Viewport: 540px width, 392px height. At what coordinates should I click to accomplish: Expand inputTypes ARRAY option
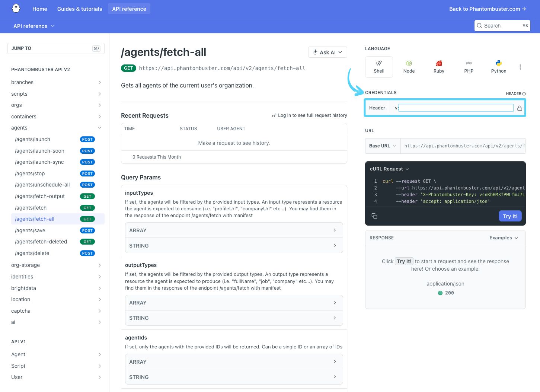(x=234, y=230)
